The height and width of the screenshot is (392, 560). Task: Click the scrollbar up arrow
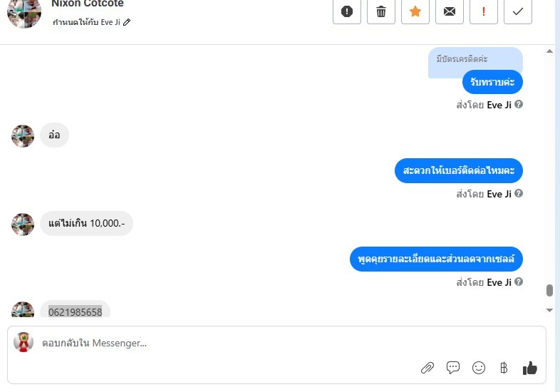coord(549,51)
